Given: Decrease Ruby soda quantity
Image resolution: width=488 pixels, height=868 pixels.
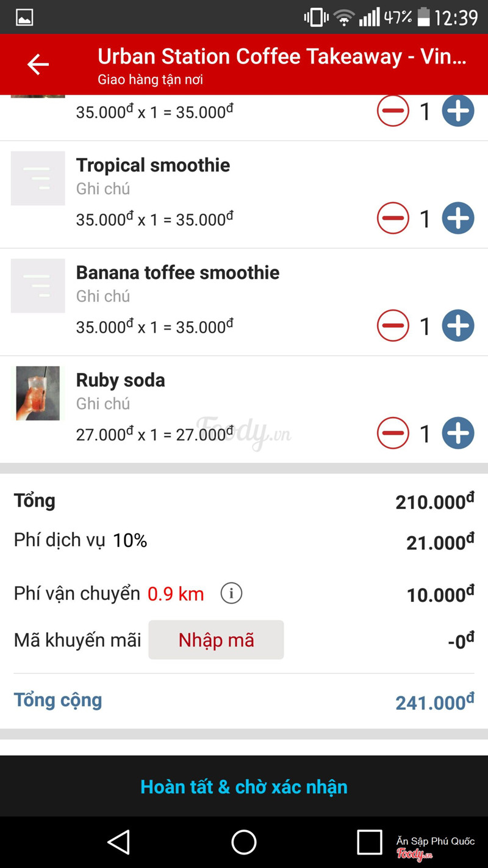Looking at the screenshot, I should tap(393, 433).
